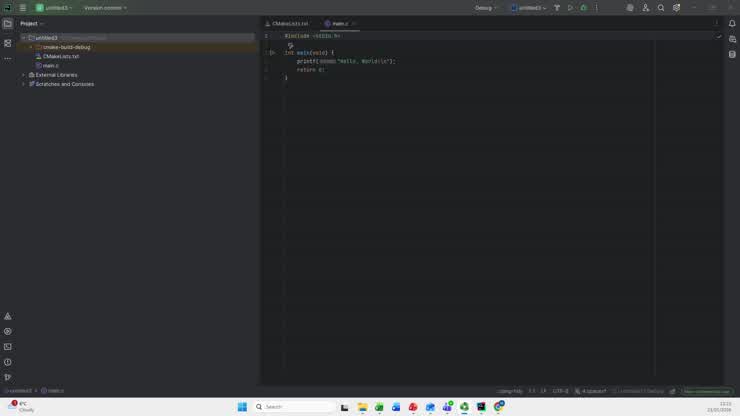Click the clang-tidy status bar widget
This screenshot has height=416, width=740.
pyautogui.click(x=510, y=391)
